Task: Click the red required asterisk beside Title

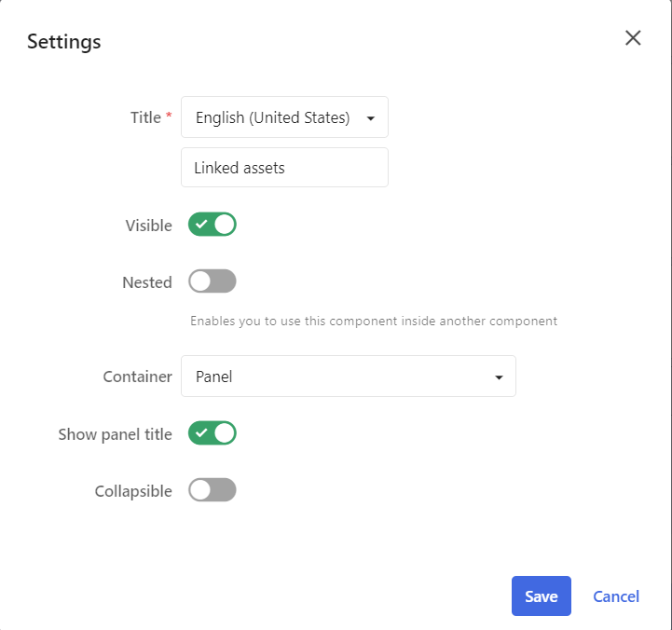Action: pos(169,116)
